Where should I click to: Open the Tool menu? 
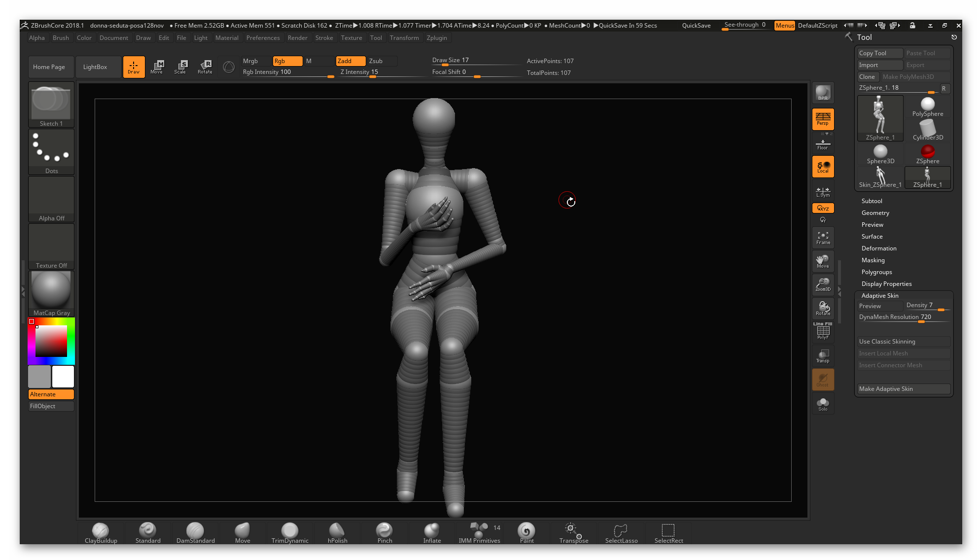tap(376, 38)
